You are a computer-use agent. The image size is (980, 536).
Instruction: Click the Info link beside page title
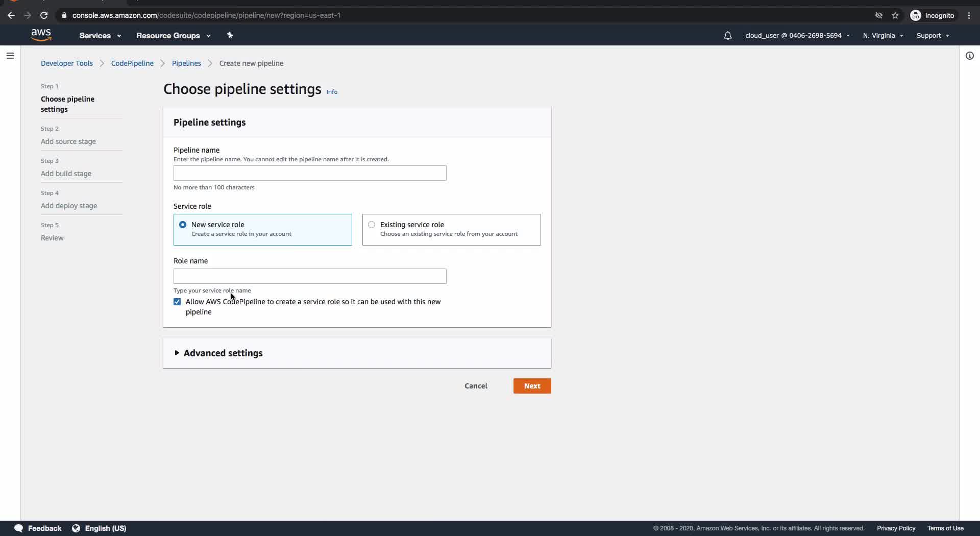[332, 92]
